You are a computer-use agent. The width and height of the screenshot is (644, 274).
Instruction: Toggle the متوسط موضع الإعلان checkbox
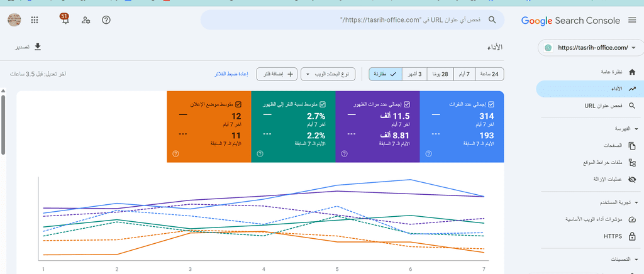click(238, 104)
